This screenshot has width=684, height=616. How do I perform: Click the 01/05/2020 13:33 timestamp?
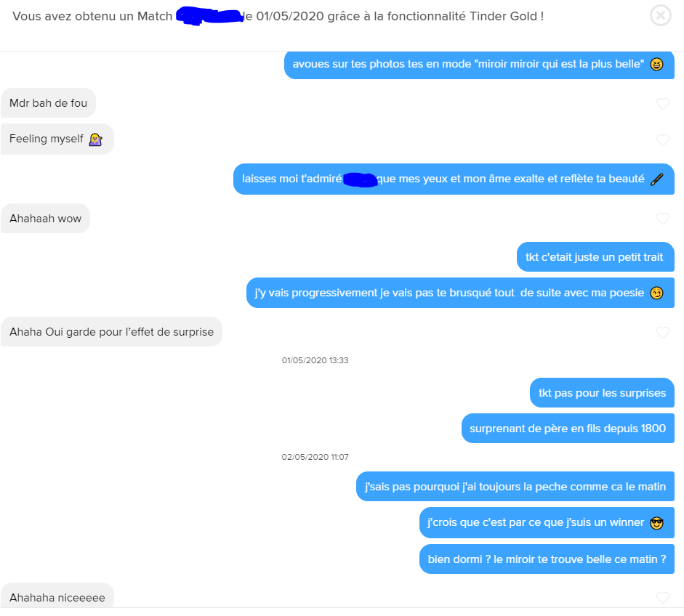(x=315, y=360)
